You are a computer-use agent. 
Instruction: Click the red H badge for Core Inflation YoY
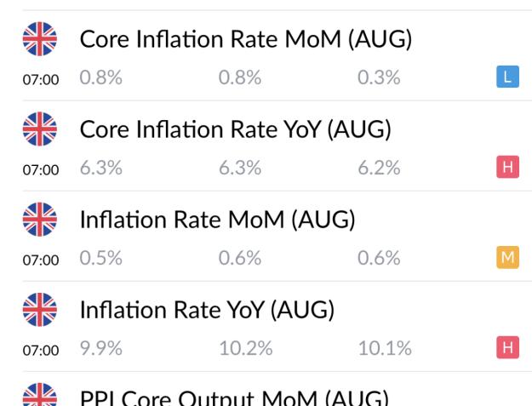coord(507,167)
